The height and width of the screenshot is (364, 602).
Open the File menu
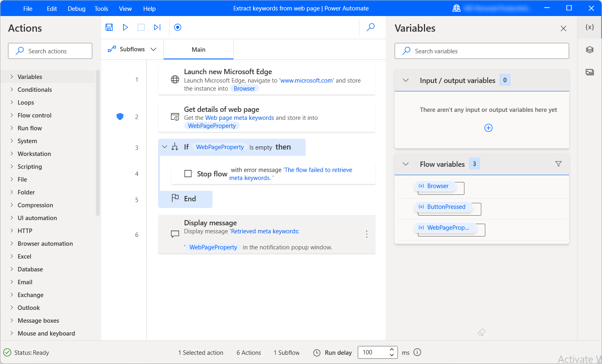(x=28, y=8)
